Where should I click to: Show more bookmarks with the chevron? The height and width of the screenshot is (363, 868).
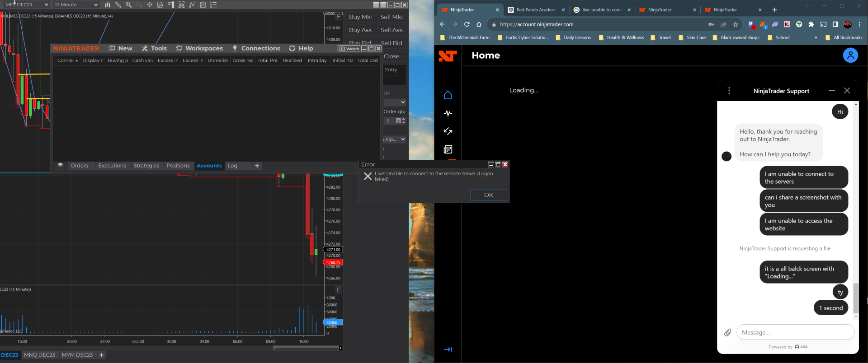[x=816, y=37]
